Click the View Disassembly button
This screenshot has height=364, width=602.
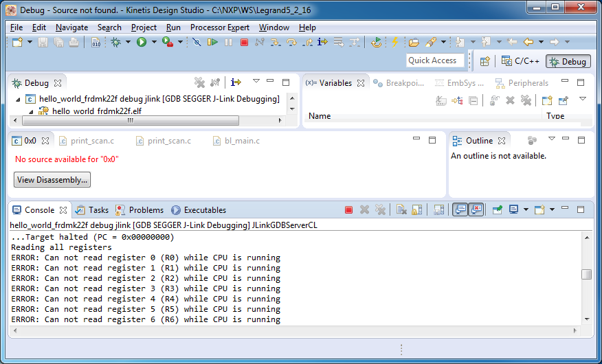(x=52, y=179)
